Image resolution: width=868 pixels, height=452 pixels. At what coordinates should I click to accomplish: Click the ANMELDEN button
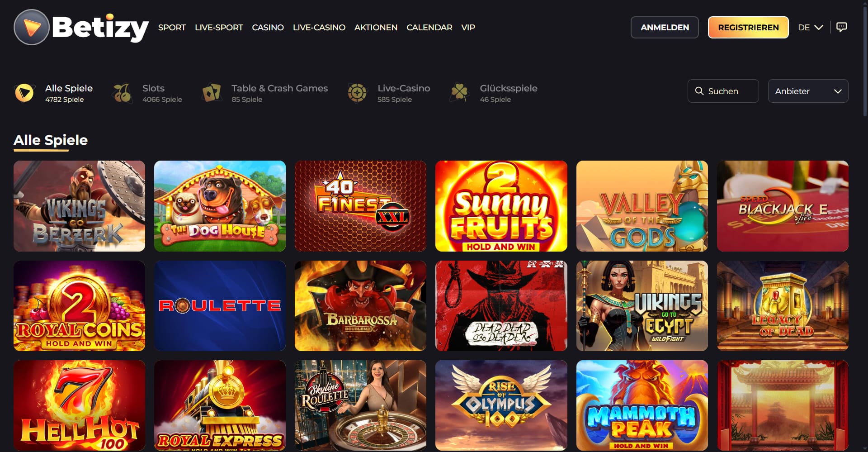(x=665, y=27)
